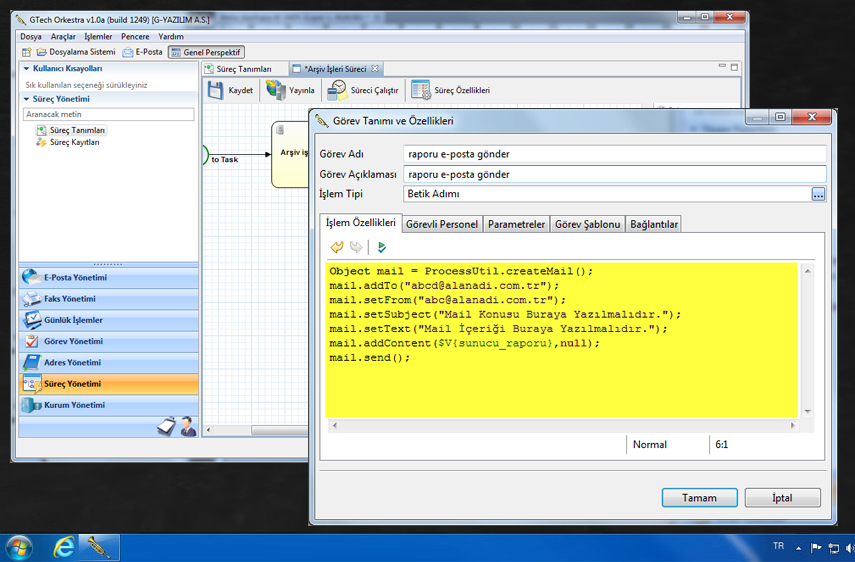
Task: Click the run script icon
Action: point(381,247)
